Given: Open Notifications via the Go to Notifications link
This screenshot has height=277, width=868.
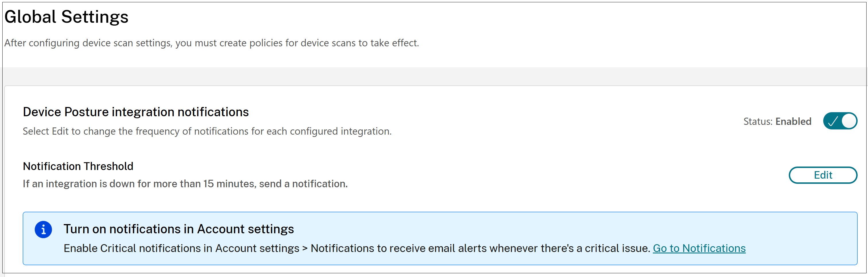Looking at the screenshot, I should [x=699, y=248].
